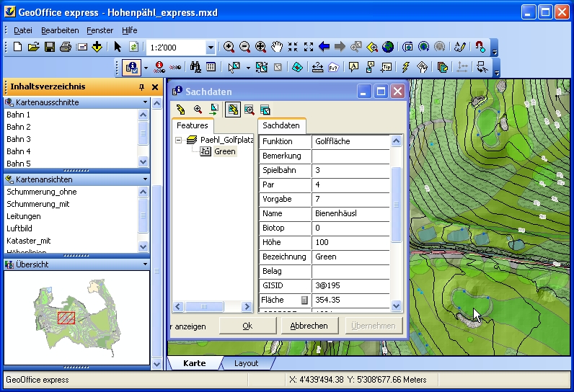Click the binoculars Find icon

click(195, 67)
